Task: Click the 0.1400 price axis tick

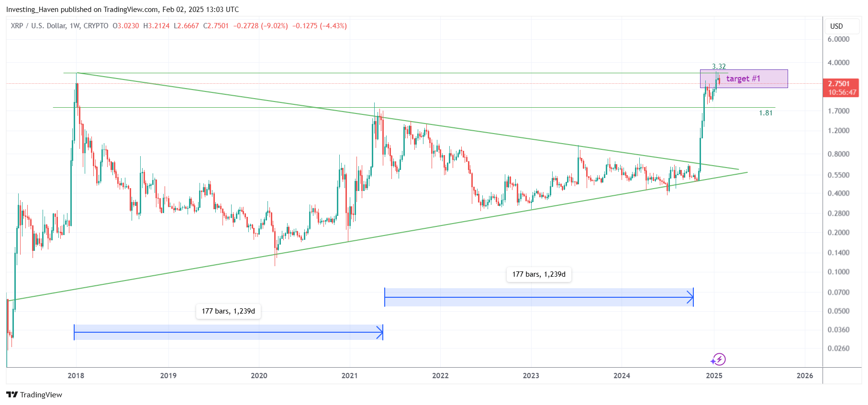Action: (838, 253)
